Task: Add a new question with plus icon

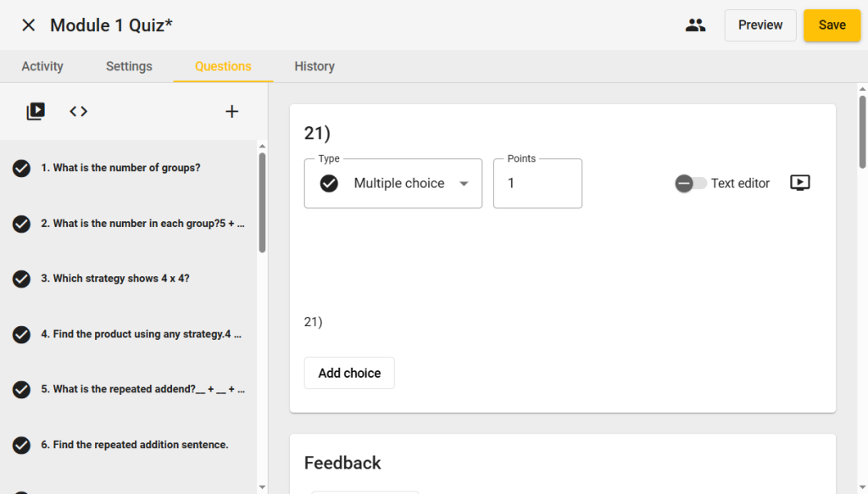Action: [x=231, y=111]
